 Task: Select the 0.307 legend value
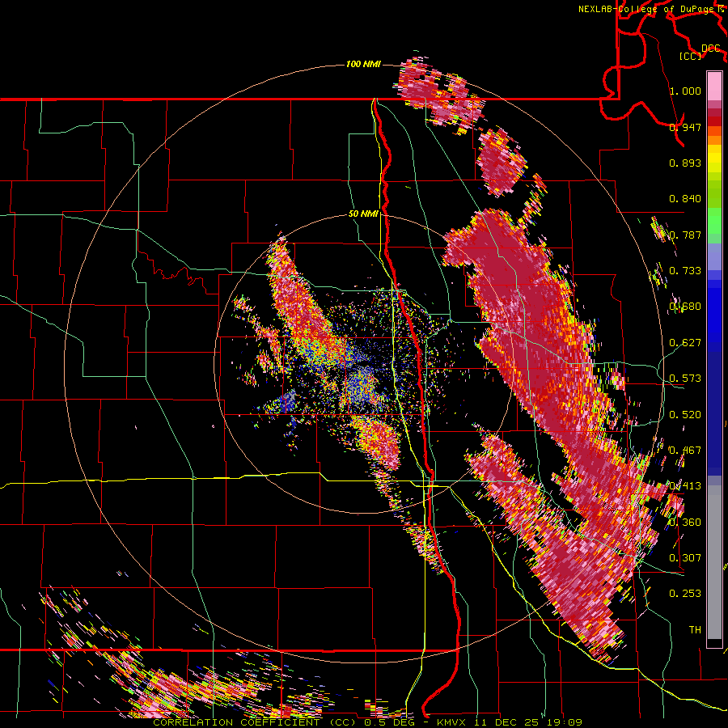685,558
